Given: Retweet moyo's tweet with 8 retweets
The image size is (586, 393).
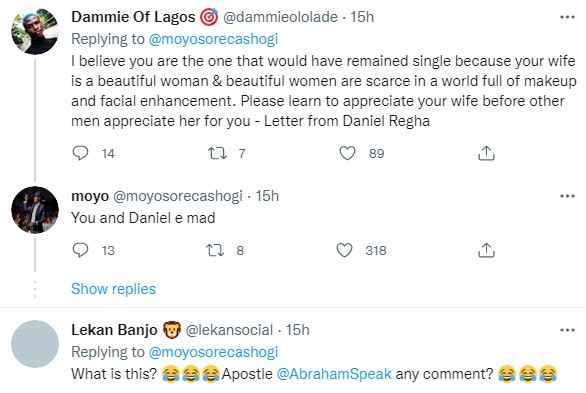Looking at the screenshot, I should (x=215, y=250).
